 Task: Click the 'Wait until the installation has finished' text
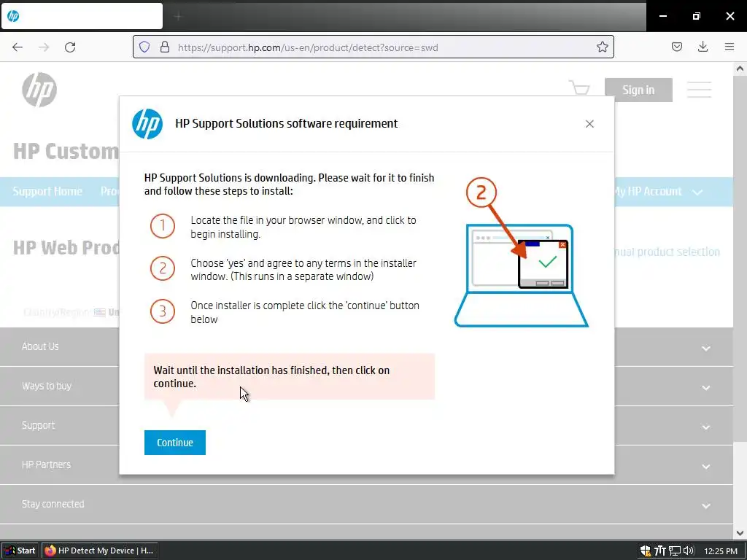pyautogui.click(x=271, y=377)
